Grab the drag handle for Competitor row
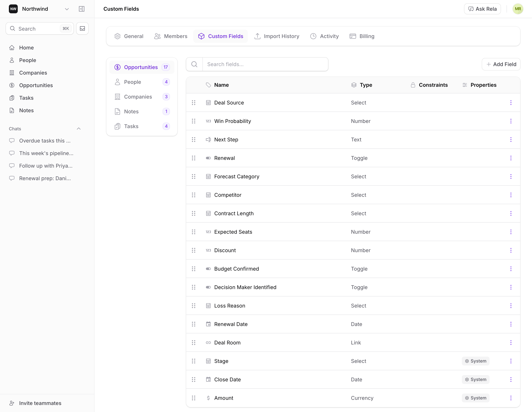Viewport: 532px width, 412px height. click(x=194, y=195)
